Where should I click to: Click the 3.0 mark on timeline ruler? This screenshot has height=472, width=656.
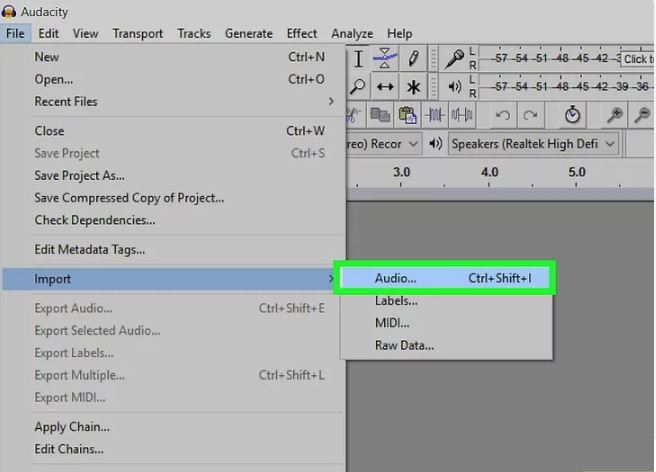pyautogui.click(x=401, y=172)
